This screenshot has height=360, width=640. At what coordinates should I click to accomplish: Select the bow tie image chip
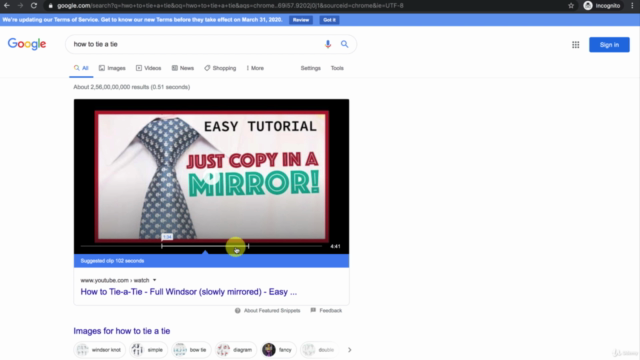point(191,350)
